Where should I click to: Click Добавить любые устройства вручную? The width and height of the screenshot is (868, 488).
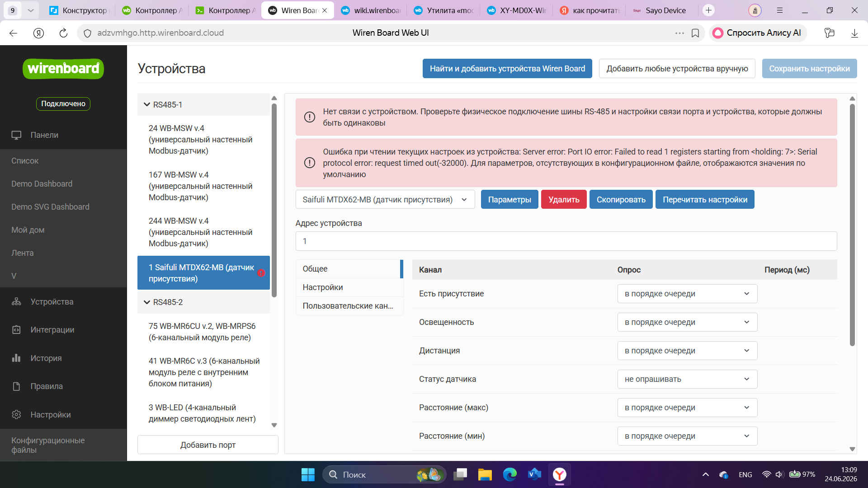[x=677, y=69]
